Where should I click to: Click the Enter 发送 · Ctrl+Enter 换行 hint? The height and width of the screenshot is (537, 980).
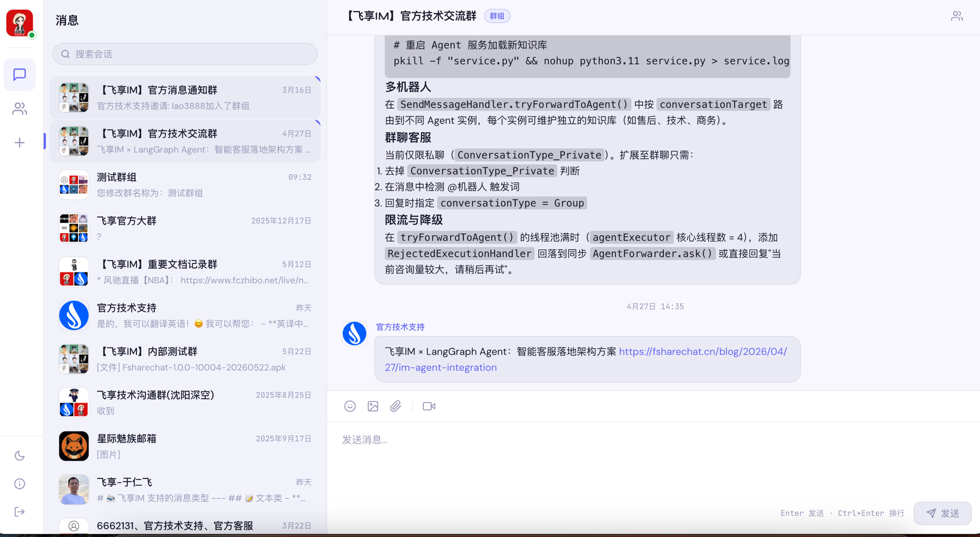pos(842,513)
